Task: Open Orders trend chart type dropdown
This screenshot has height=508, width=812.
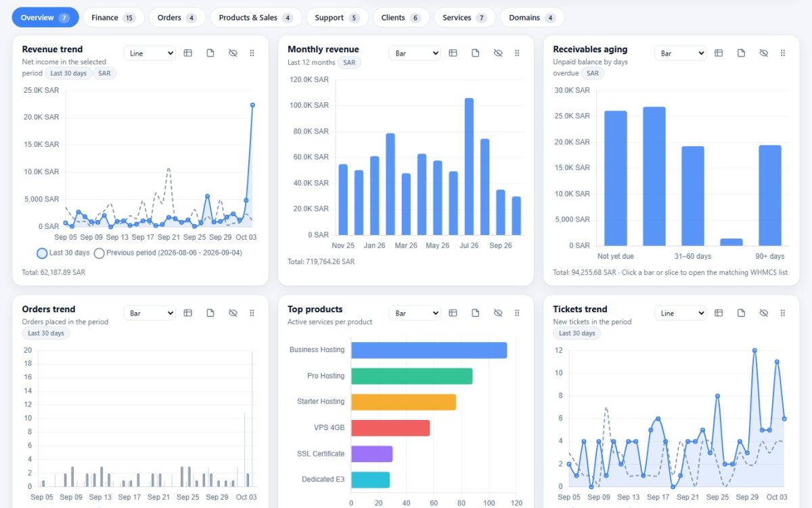Action: pyautogui.click(x=150, y=313)
